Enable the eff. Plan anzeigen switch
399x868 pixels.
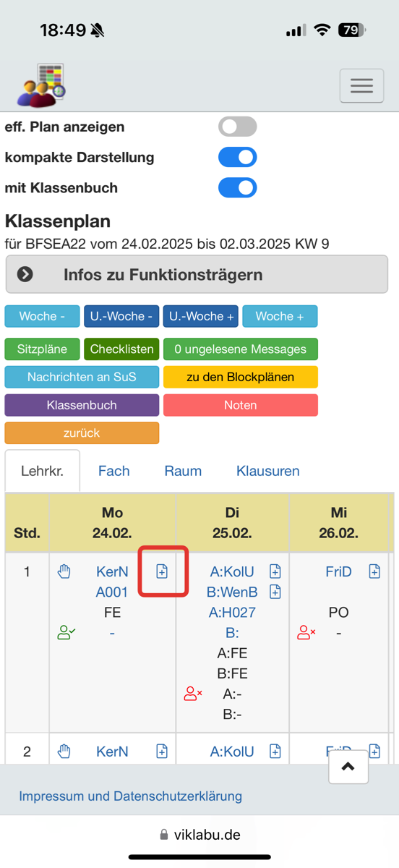coord(238,127)
